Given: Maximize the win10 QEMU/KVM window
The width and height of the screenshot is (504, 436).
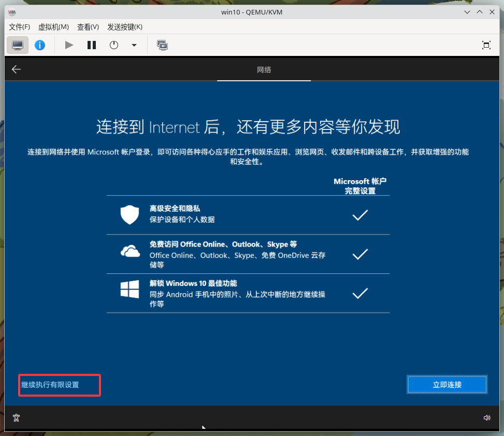Looking at the screenshot, I should click(480, 12).
